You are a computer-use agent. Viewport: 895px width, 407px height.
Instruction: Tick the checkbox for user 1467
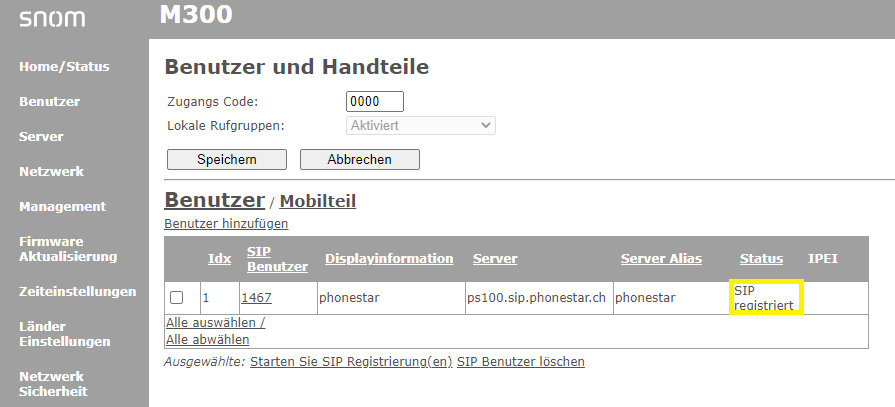coord(177,297)
